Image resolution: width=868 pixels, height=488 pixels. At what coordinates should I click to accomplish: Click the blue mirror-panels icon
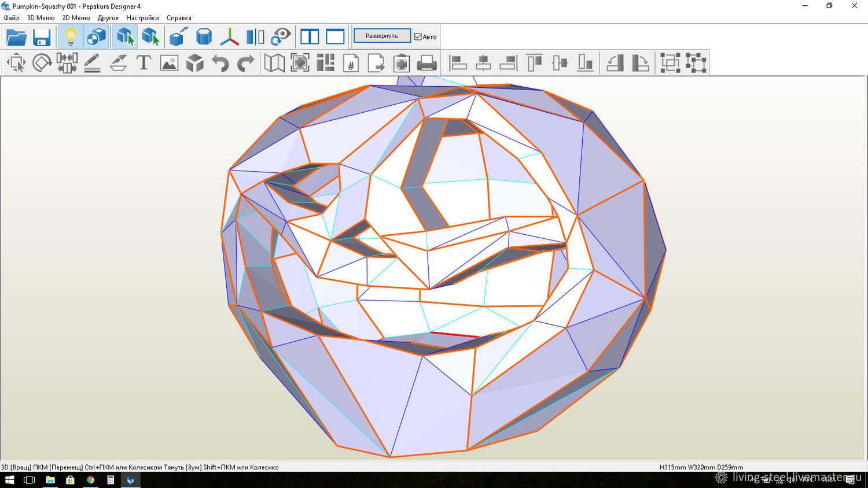point(255,37)
